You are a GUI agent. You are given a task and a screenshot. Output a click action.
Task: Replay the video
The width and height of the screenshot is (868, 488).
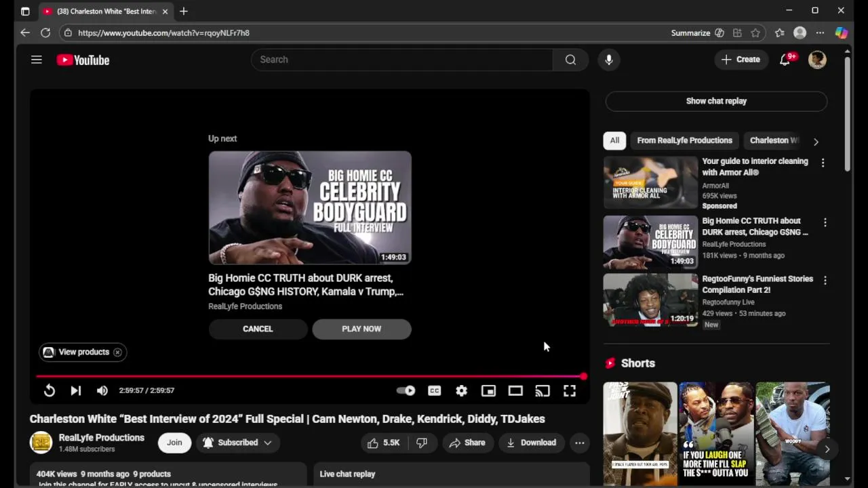coord(50,390)
